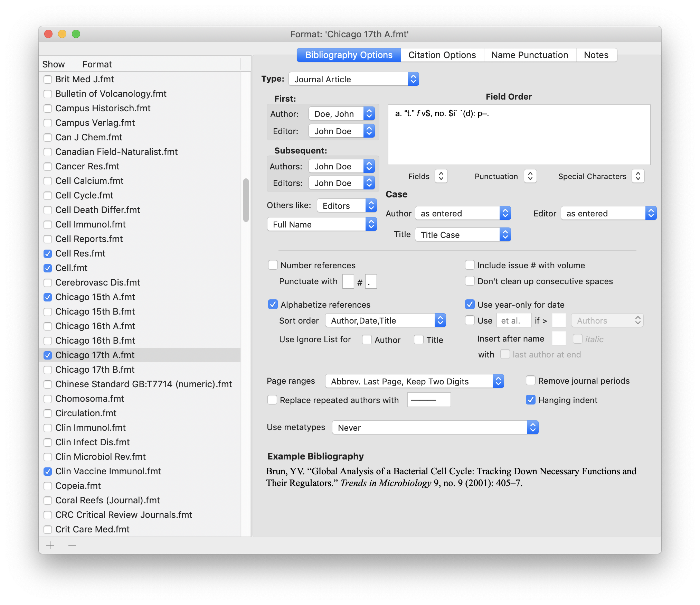The height and width of the screenshot is (605, 700).
Task: Click the format list vertical scrollbar
Action: 246,200
